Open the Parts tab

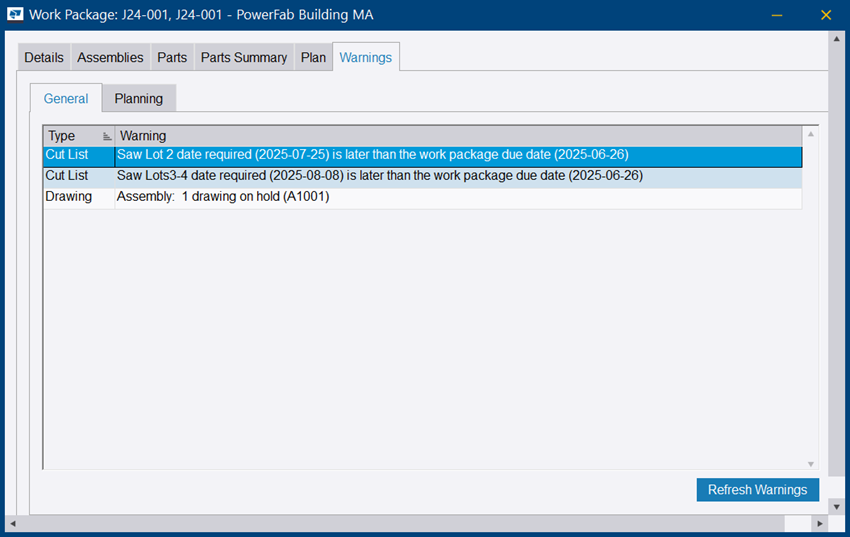172,57
